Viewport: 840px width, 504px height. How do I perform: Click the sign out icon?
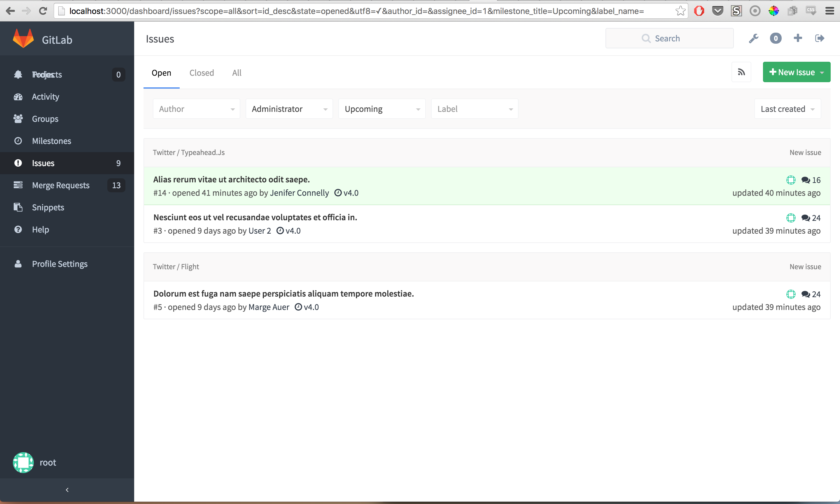tap(819, 38)
